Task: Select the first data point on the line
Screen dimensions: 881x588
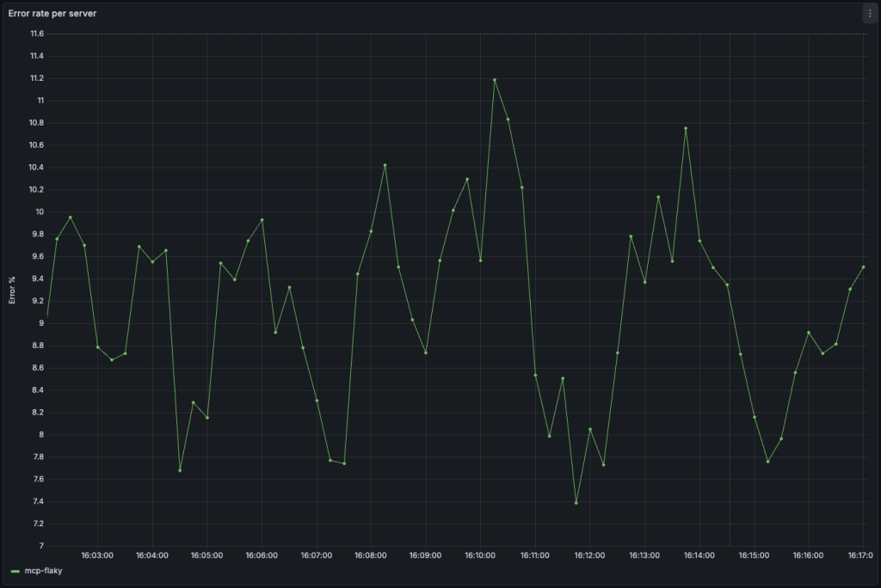Action: 47,315
